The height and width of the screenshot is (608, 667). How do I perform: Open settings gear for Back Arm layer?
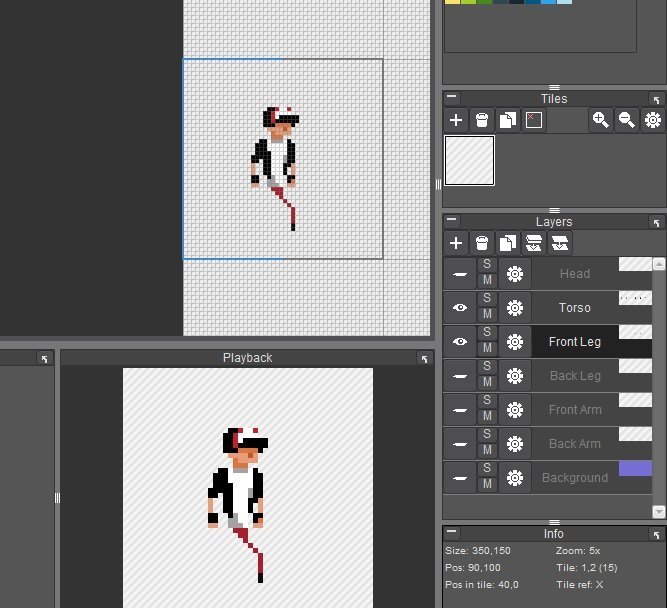pyautogui.click(x=515, y=444)
